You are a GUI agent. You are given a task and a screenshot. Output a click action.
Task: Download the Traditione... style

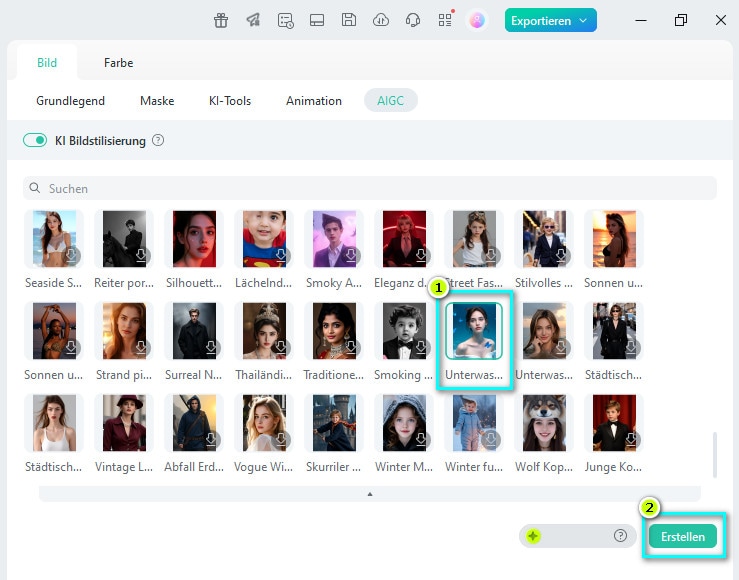click(351, 348)
